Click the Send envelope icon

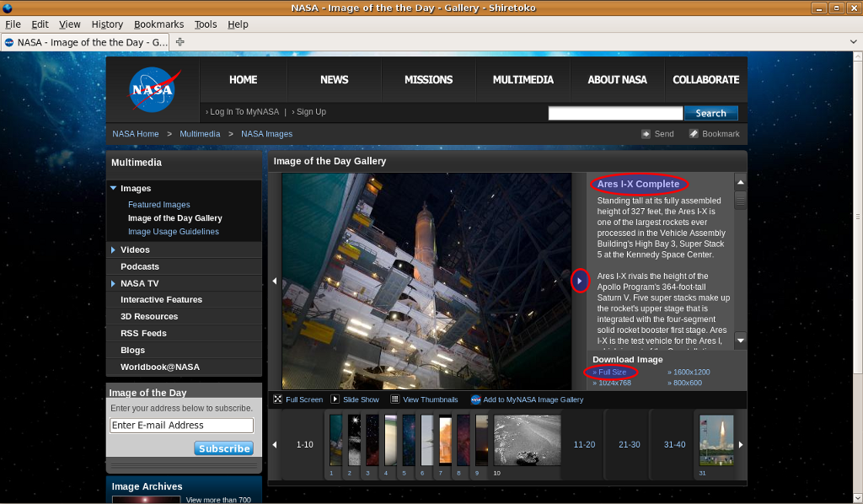coord(646,134)
